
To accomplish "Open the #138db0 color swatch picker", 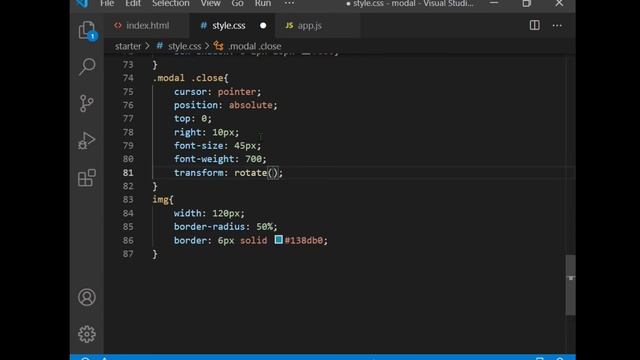I will pos(279,240).
